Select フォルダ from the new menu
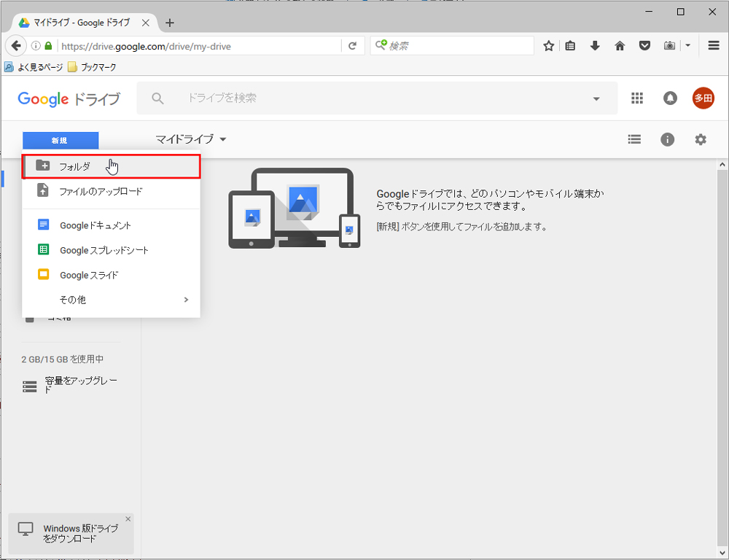 click(112, 166)
